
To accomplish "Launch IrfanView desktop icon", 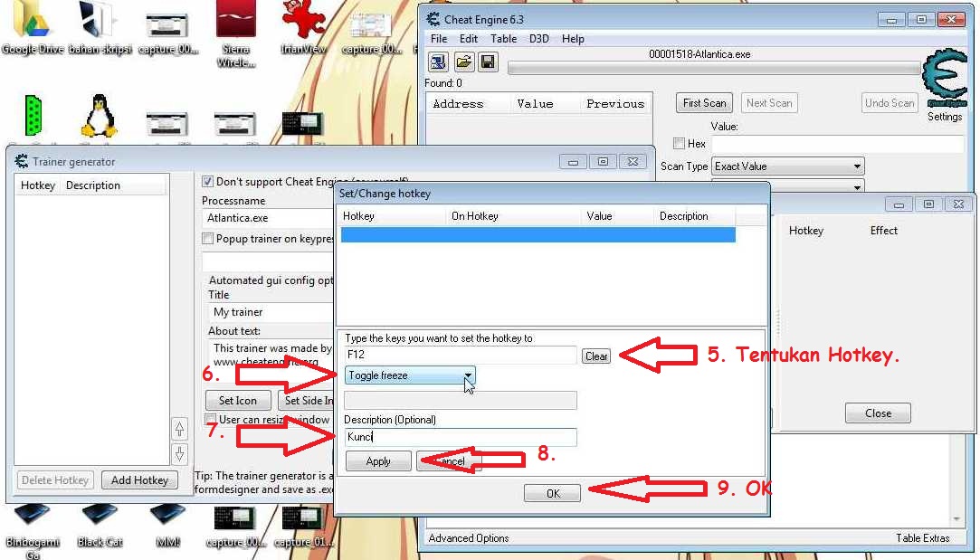I will point(303,27).
